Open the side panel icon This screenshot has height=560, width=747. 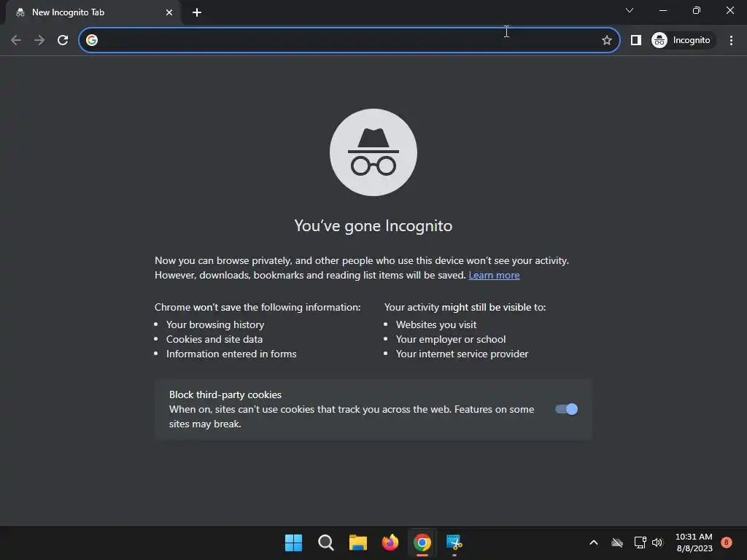pos(636,40)
